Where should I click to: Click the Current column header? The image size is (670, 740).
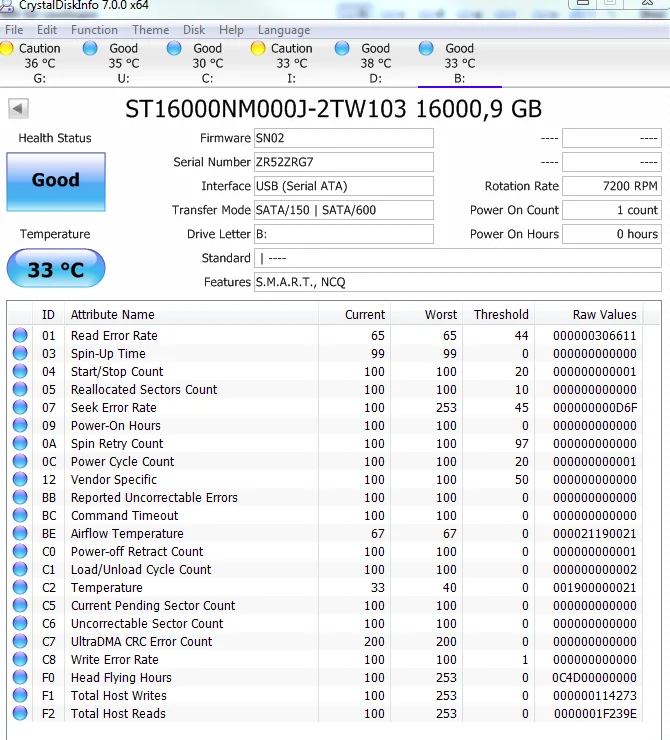tap(354, 315)
